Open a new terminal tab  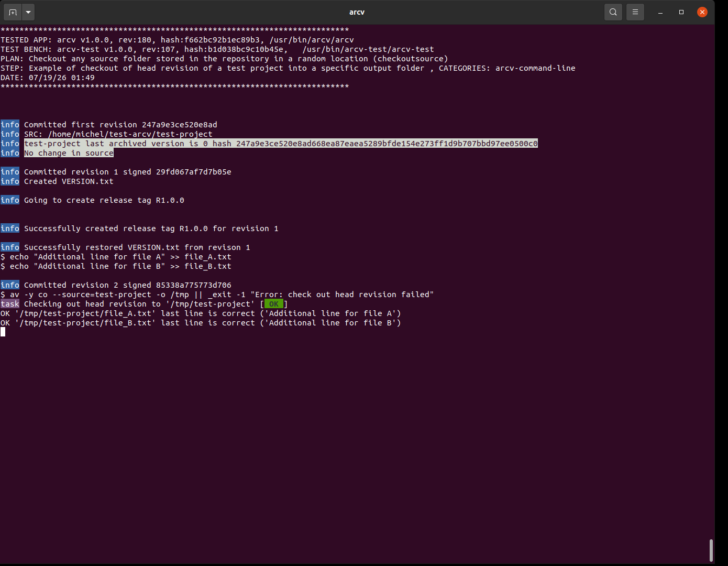(13, 12)
